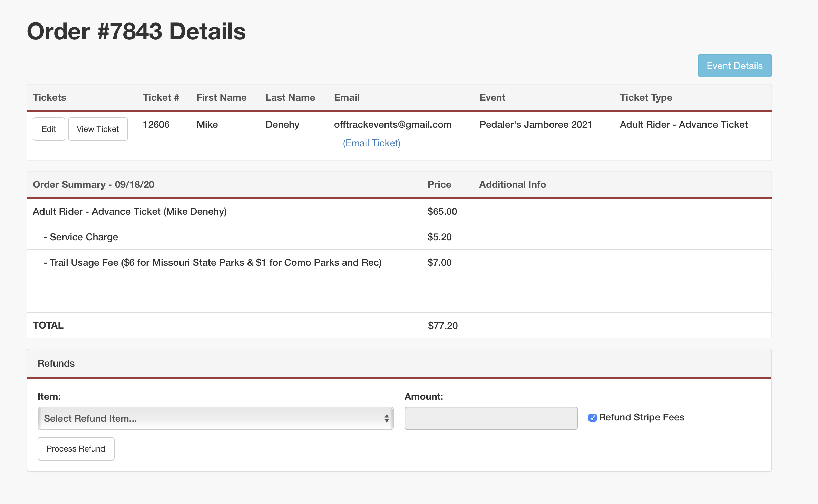This screenshot has width=818, height=504.
Task: Click the Order Summary header row
Action: (x=94, y=184)
